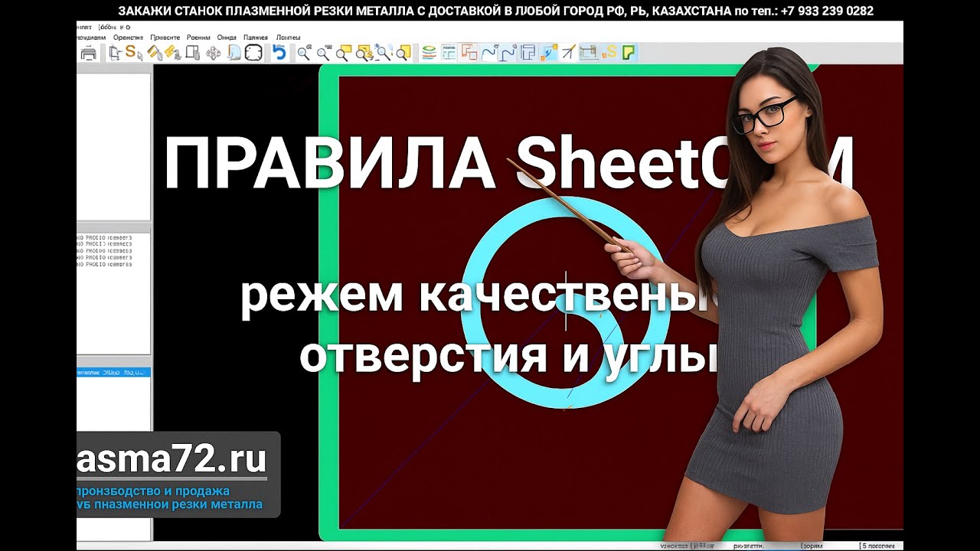Click the orange S with cursor icon

tap(133, 53)
